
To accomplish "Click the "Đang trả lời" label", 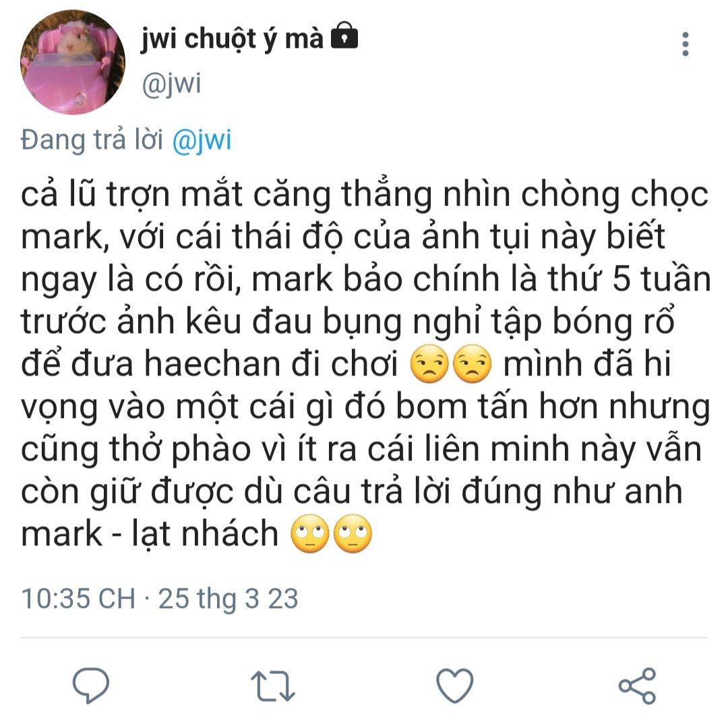I will (92, 140).
